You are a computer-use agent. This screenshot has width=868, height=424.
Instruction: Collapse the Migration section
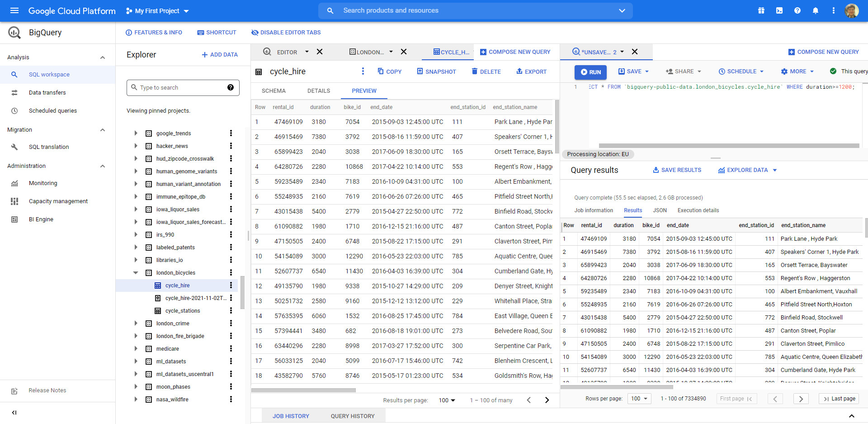point(103,130)
